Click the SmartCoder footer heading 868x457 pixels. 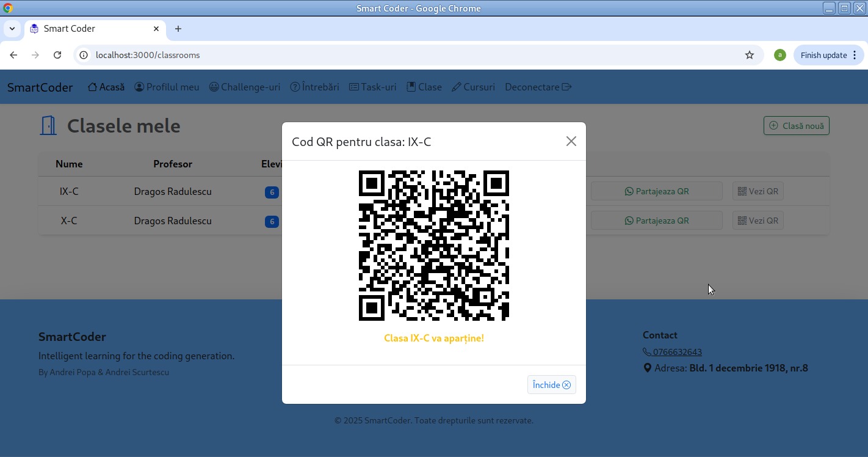(x=72, y=337)
